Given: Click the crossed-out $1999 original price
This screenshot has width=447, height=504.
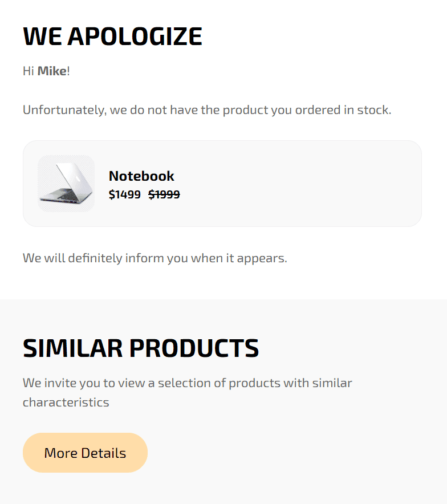Looking at the screenshot, I should point(164,194).
